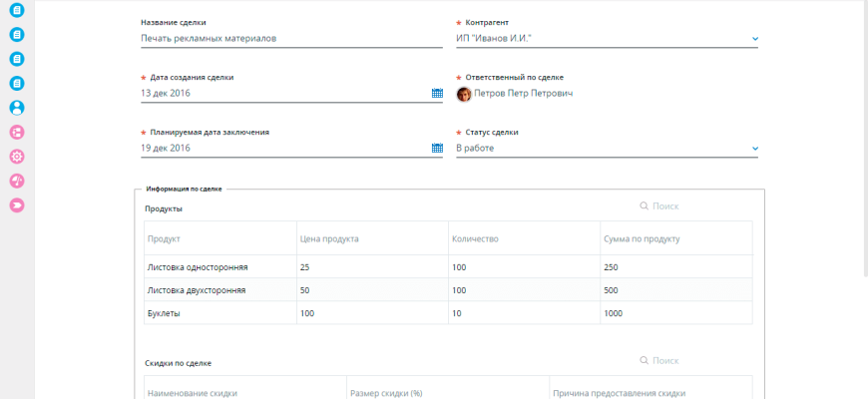Open calendar for Планируемая дата заключения

[437, 148]
